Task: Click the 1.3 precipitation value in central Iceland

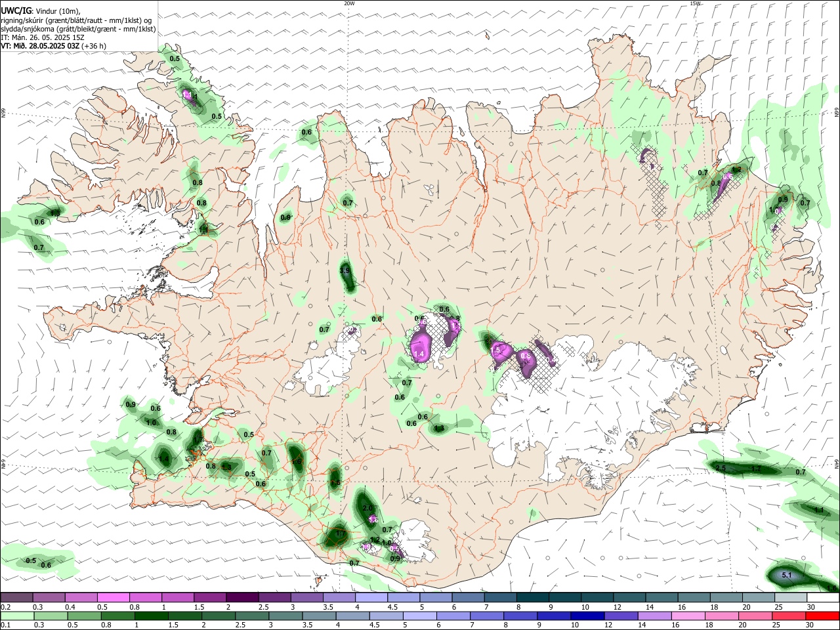Action: point(440,429)
